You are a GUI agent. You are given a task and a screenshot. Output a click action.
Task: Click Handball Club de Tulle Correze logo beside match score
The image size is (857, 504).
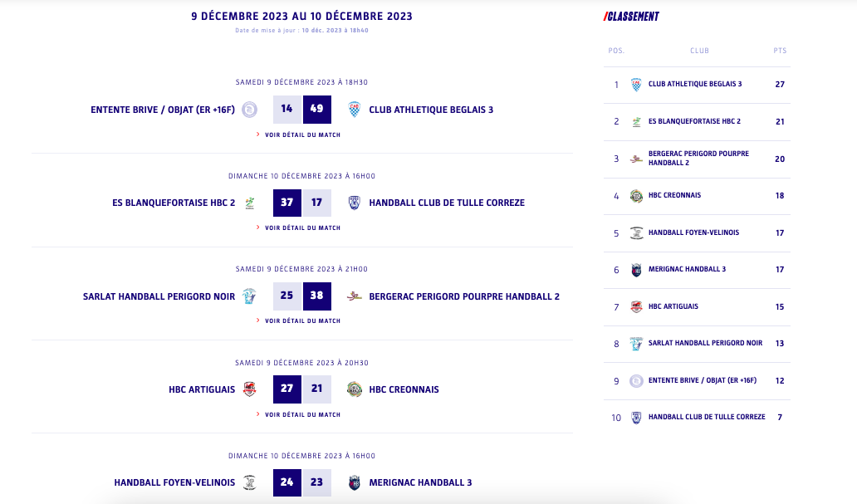tap(355, 203)
